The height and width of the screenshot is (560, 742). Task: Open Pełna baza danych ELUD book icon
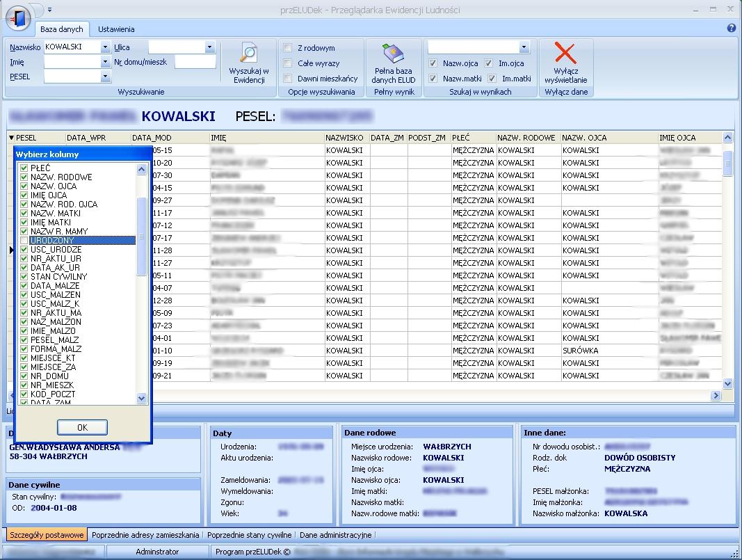(393, 53)
